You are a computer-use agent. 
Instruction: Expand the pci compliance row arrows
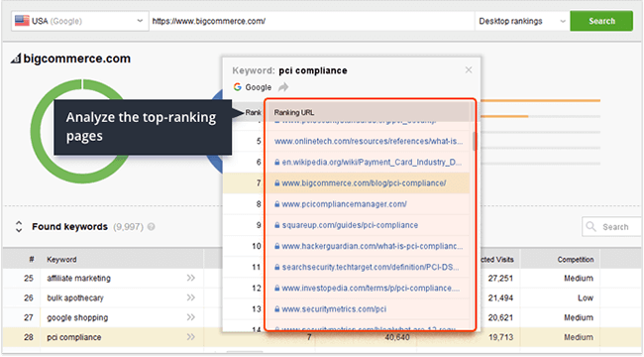pyautogui.click(x=190, y=337)
